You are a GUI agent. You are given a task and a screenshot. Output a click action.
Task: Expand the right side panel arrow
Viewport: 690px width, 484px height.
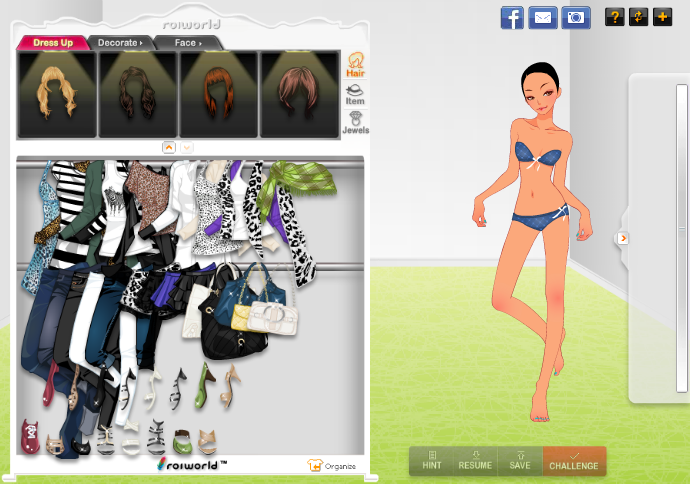pos(622,238)
